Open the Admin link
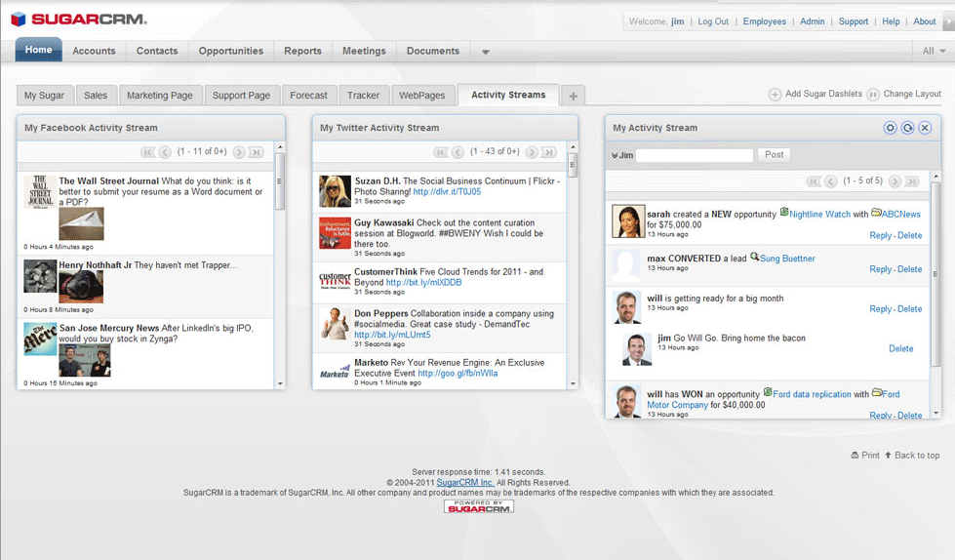Screen dimensions: 955x560 tap(812, 21)
